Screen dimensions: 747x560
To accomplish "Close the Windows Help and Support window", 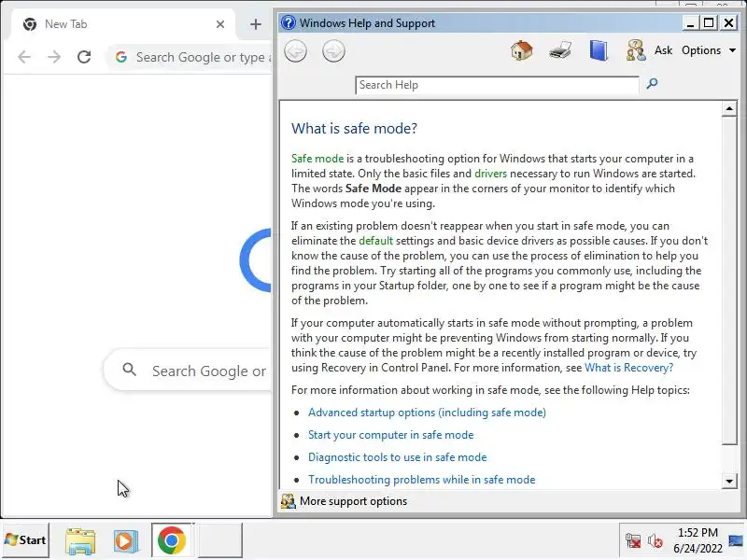I will pyautogui.click(x=729, y=22).
